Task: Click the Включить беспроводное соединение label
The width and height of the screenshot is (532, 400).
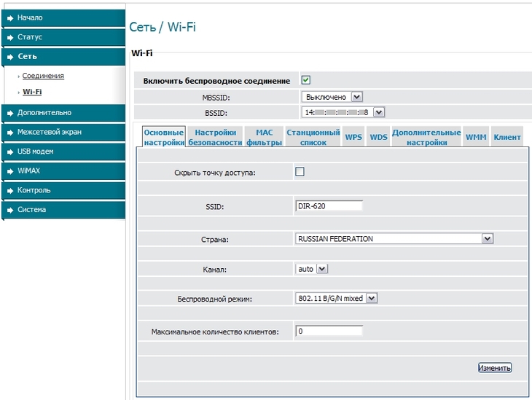Action: [216, 81]
